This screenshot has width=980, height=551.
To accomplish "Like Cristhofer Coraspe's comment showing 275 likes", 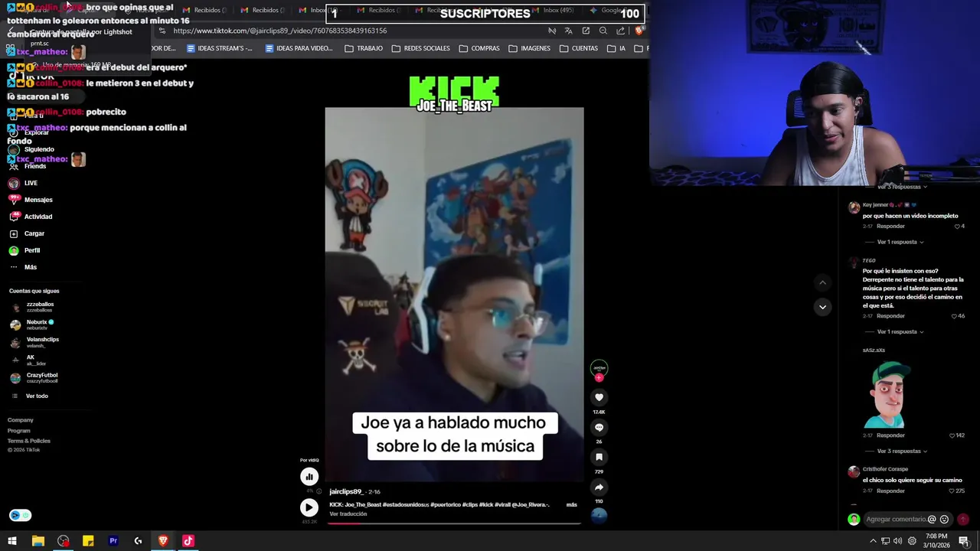I will pos(952,491).
